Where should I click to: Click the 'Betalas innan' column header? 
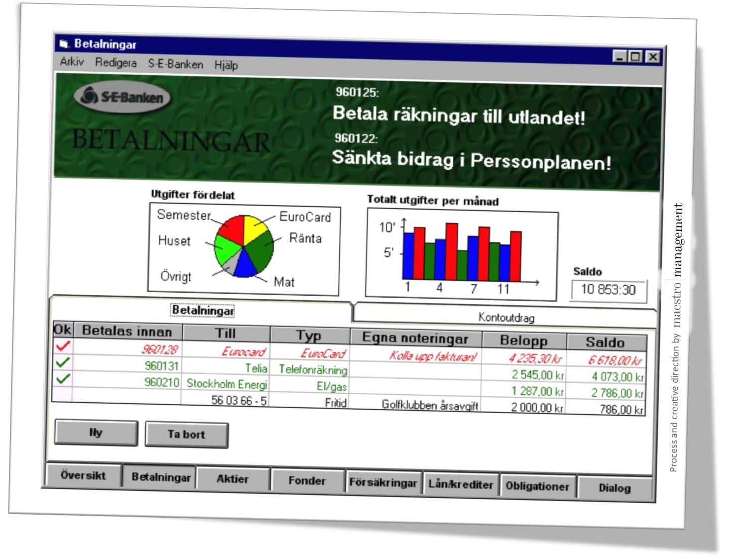point(127,331)
